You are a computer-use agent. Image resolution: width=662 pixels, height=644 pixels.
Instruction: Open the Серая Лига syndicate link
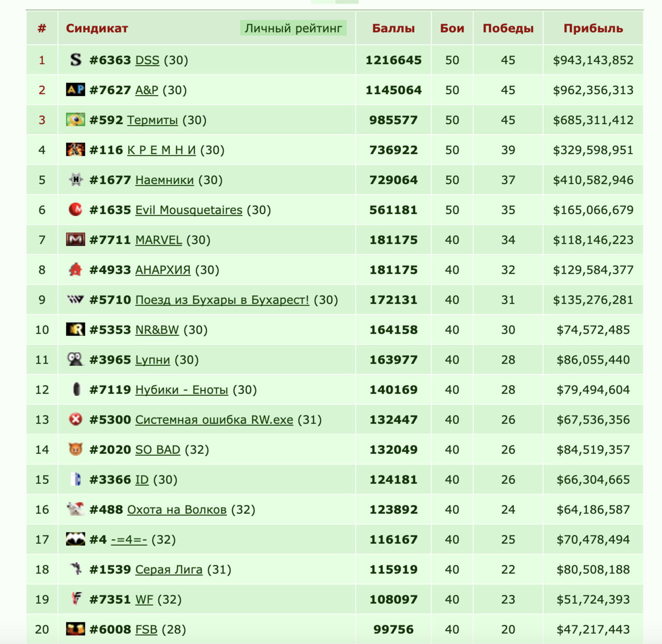(169, 570)
